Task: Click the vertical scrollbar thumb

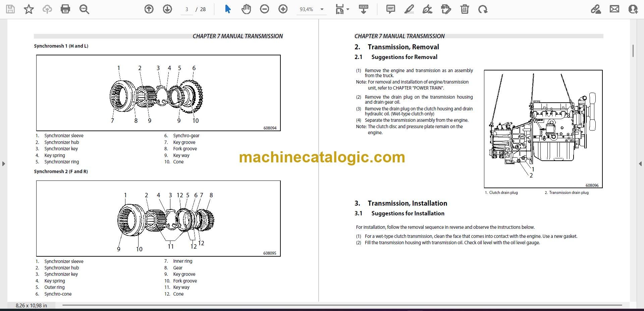Action: click(633, 51)
